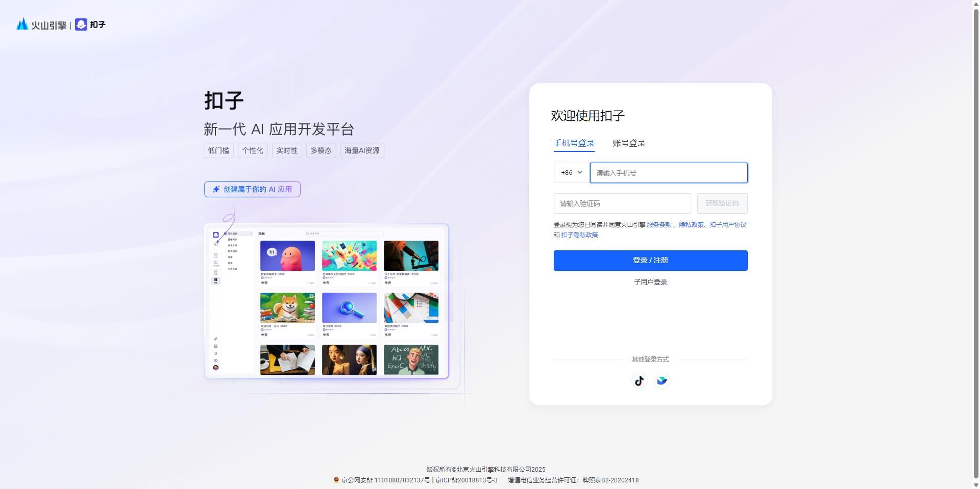This screenshot has height=489, width=980.
Task: Open the 扣子隐私政策 link
Action: (x=579, y=235)
